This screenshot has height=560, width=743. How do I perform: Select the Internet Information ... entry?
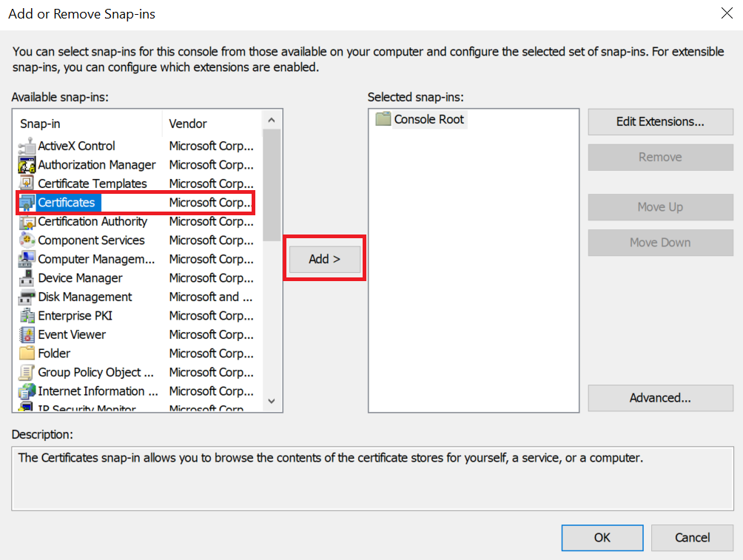pyautogui.click(x=98, y=391)
